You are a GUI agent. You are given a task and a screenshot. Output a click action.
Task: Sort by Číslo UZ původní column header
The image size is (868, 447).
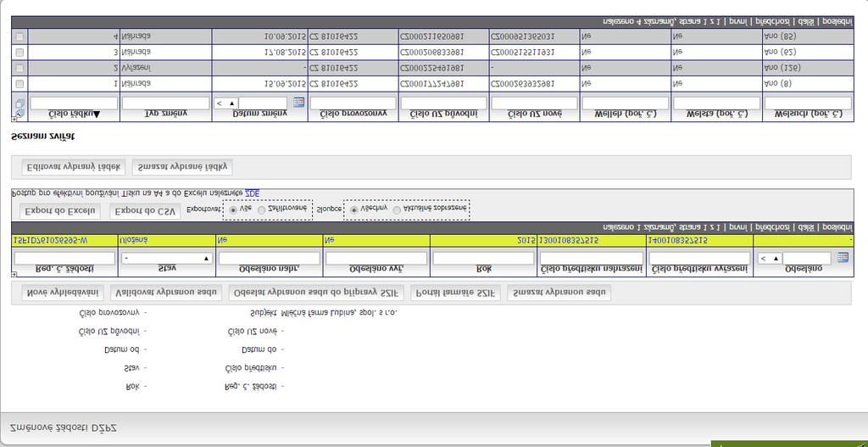point(443,114)
